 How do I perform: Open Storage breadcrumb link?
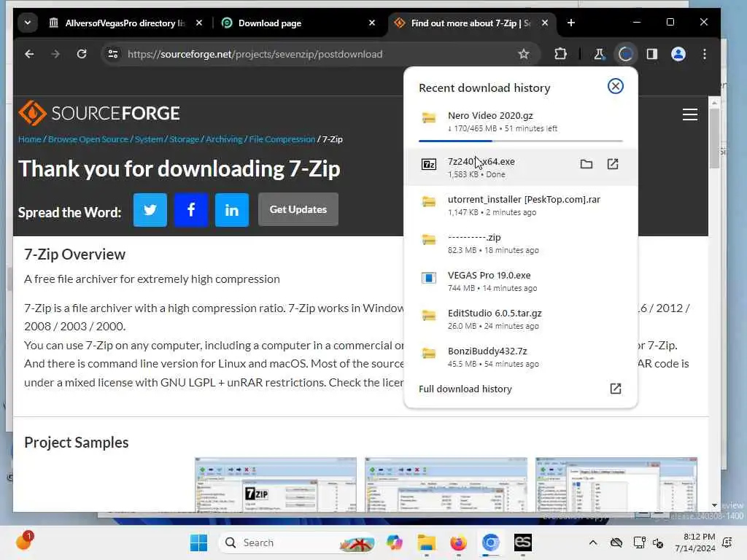point(184,139)
